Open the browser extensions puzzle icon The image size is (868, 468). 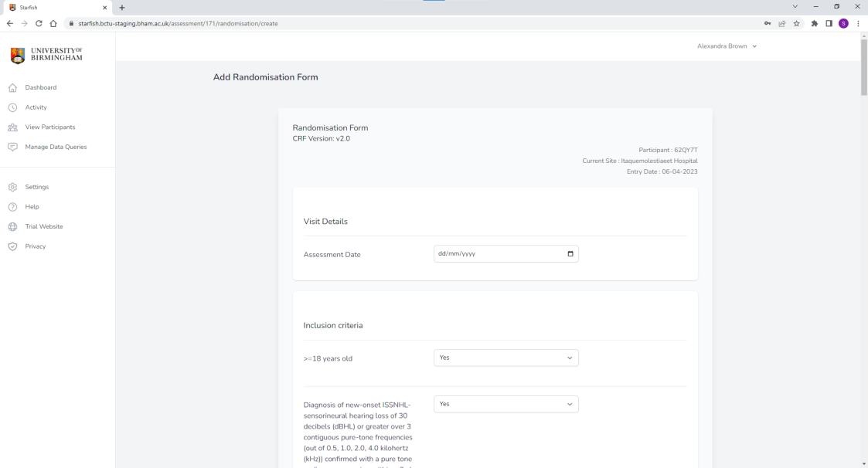tap(815, 23)
